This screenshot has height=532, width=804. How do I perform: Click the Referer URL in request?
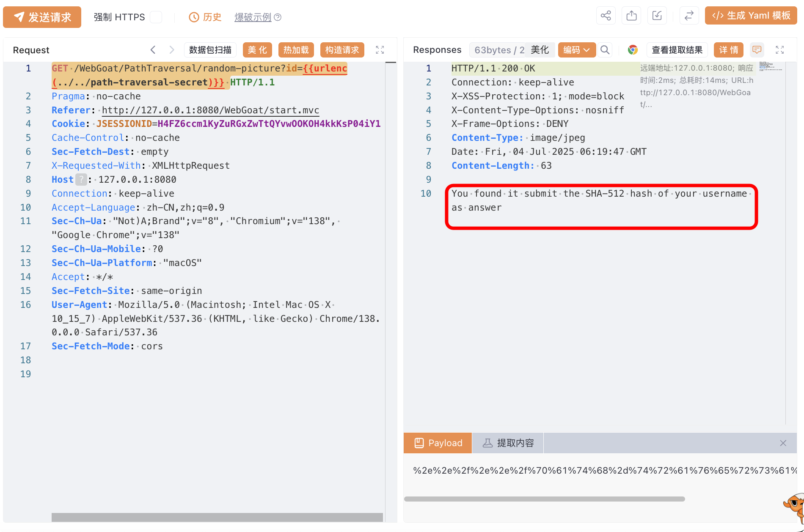point(210,110)
